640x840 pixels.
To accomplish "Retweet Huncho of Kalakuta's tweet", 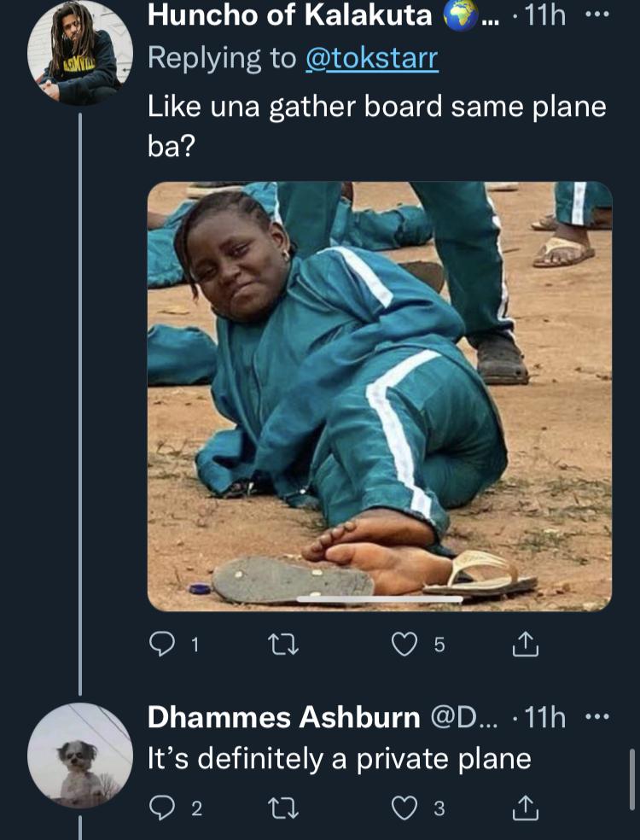I will click(282, 645).
